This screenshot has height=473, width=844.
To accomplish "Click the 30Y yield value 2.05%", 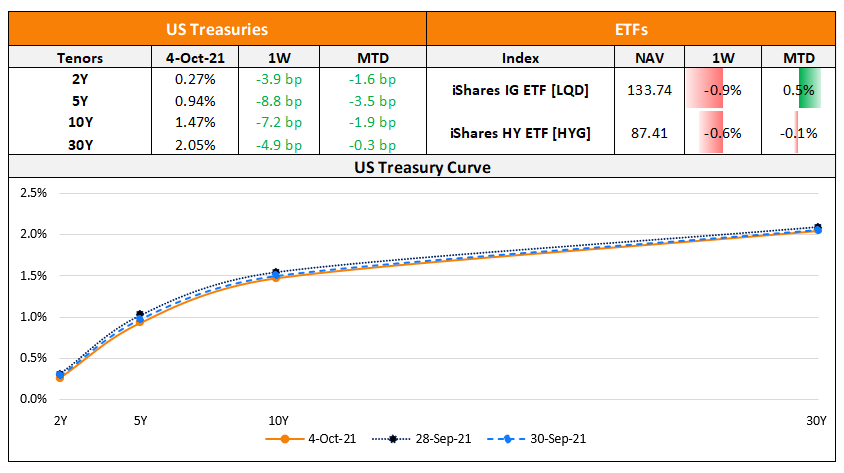I will 190,144.
